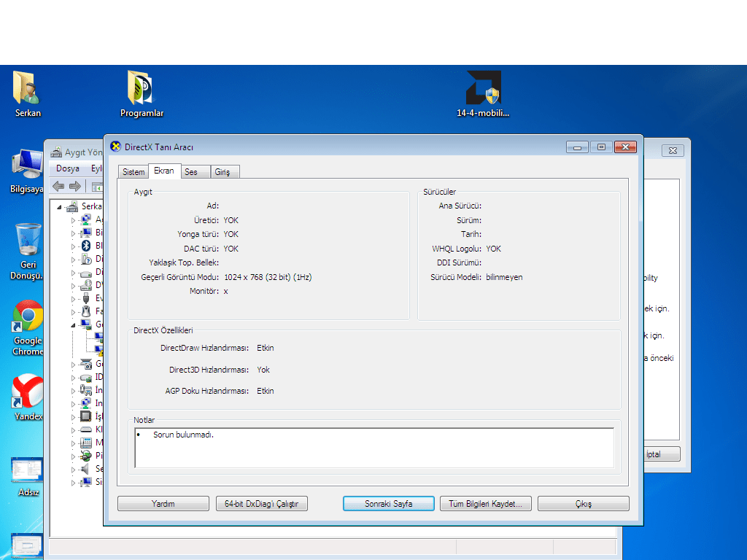The height and width of the screenshot is (560, 747).
Task: Open the Programlar folder icon on desktop
Action: [142, 93]
